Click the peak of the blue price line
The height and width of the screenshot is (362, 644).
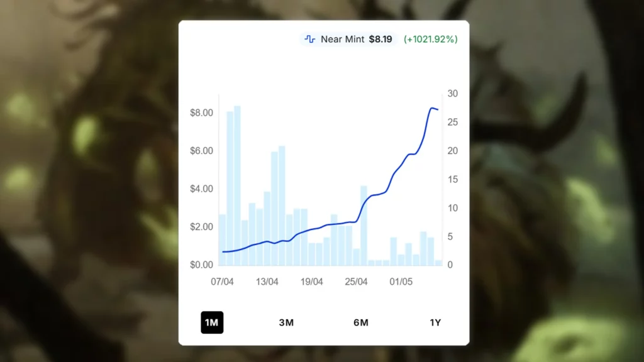coord(433,108)
